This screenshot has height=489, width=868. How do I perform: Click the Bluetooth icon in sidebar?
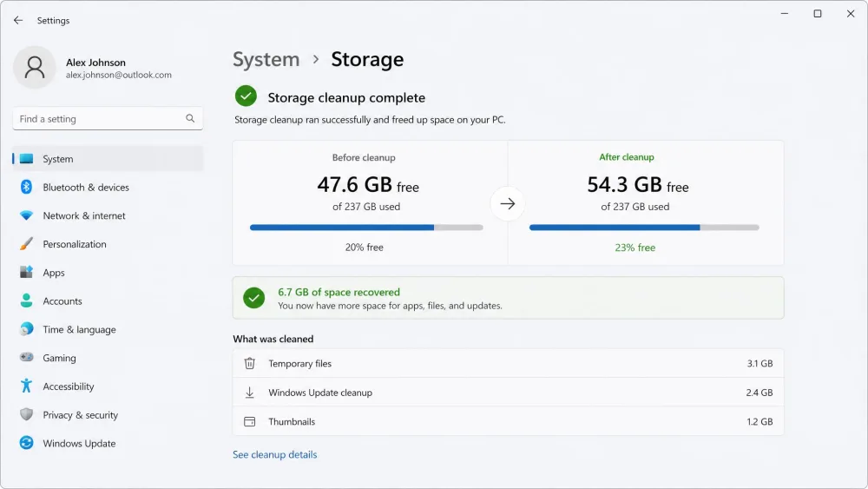(x=26, y=188)
